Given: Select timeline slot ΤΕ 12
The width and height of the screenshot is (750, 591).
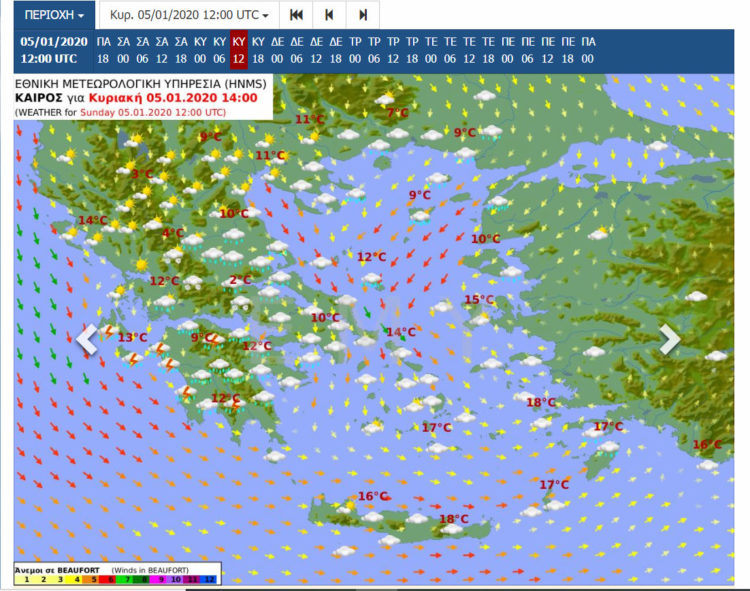Looking at the screenshot, I should pos(469,50).
